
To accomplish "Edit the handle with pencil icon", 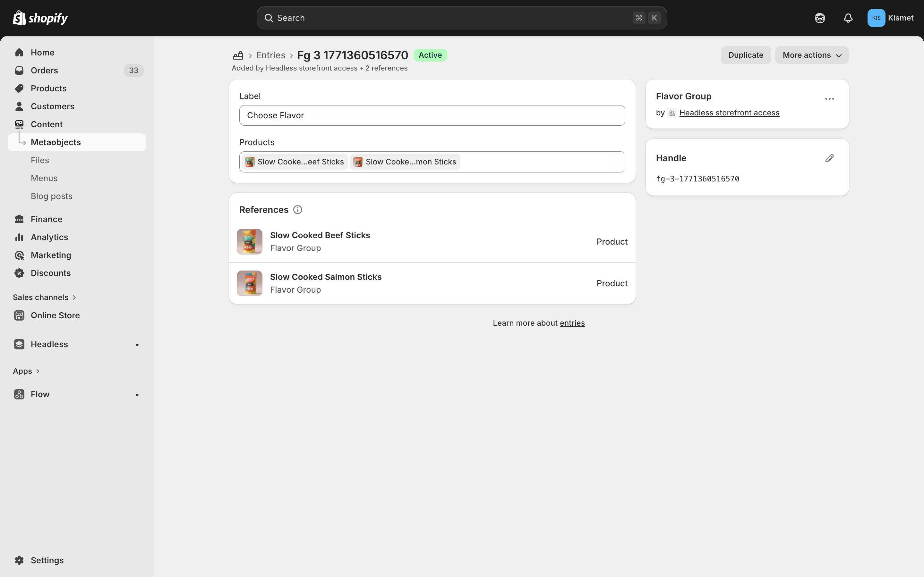I will (829, 158).
